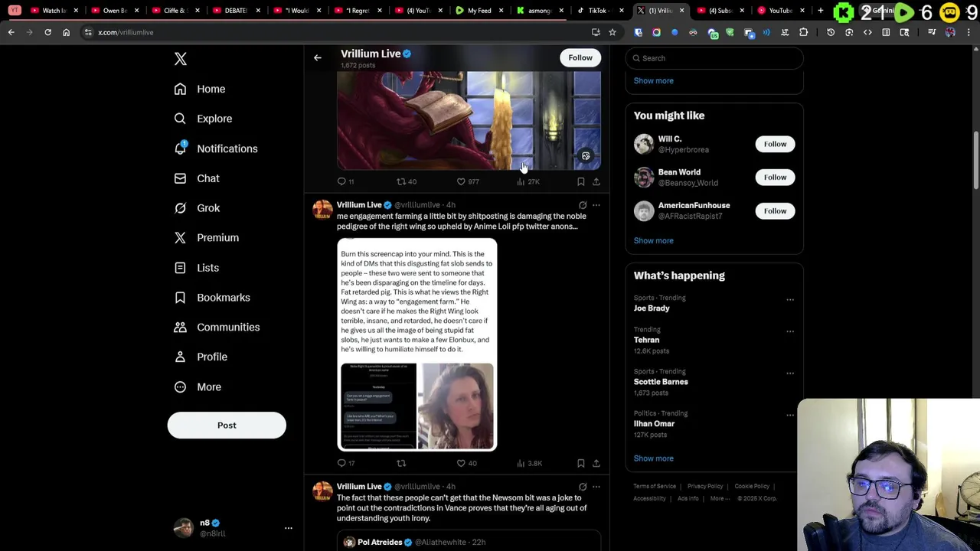Image resolution: width=980 pixels, height=551 pixels.
Task: Go to X home via logo
Action: [181, 59]
